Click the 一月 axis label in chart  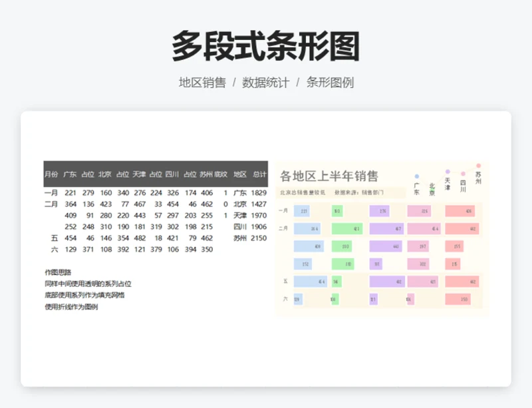click(x=283, y=210)
